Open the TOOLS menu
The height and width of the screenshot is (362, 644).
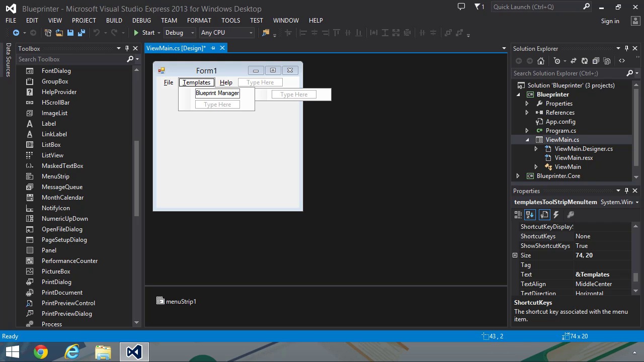230,20
